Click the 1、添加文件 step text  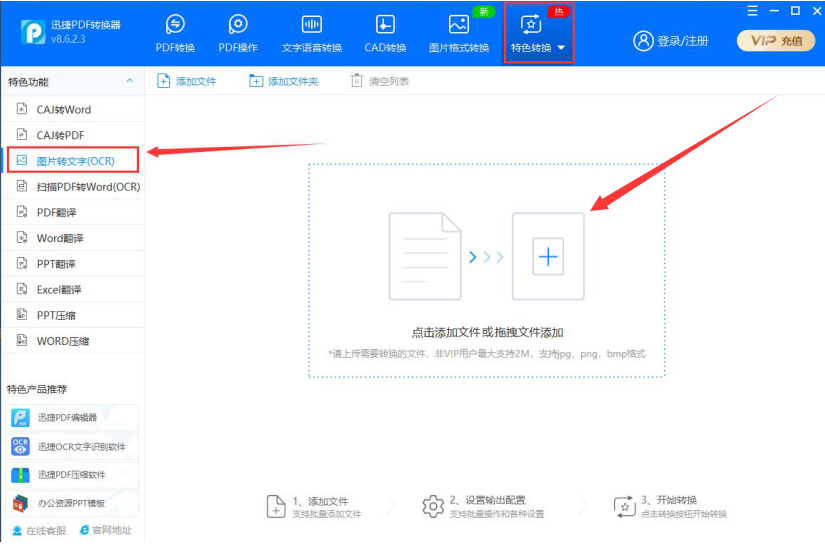click(x=320, y=501)
